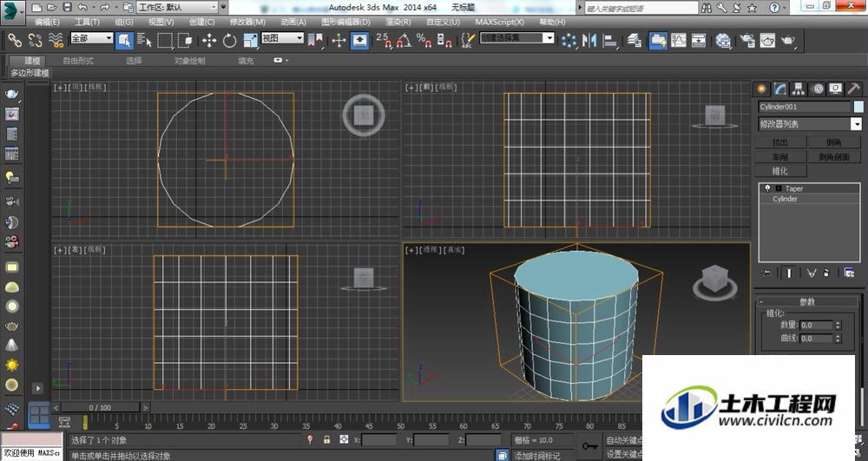868x461 pixels.
Task: Toggle the Taper modifier lightbulb visibility
Action: click(767, 188)
